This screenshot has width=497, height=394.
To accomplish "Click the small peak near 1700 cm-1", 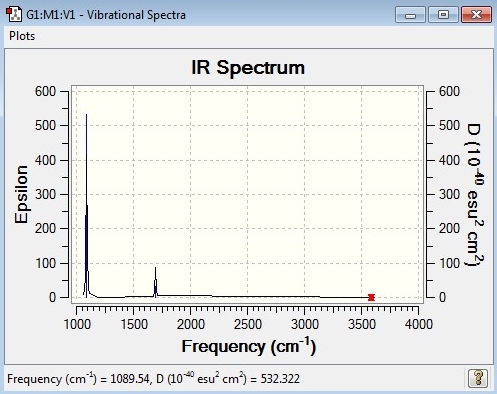I will [x=155, y=282].
